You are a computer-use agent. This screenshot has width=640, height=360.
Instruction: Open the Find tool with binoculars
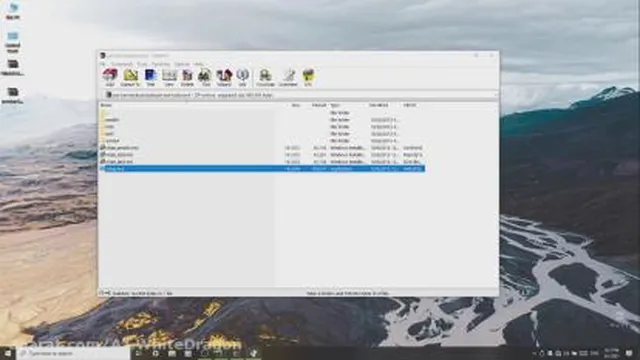205,77
